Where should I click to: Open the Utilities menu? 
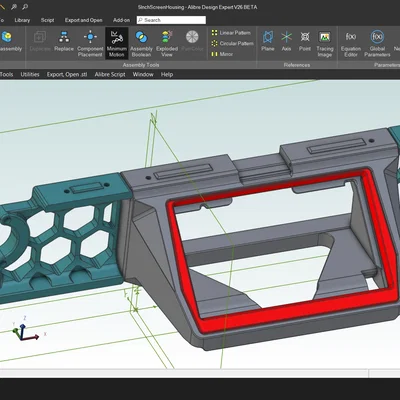coord(30,74)
